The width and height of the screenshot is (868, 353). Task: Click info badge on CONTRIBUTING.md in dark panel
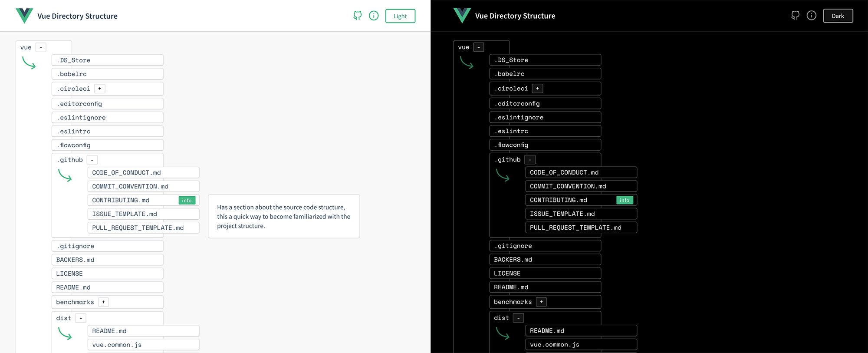coord(625,200)
